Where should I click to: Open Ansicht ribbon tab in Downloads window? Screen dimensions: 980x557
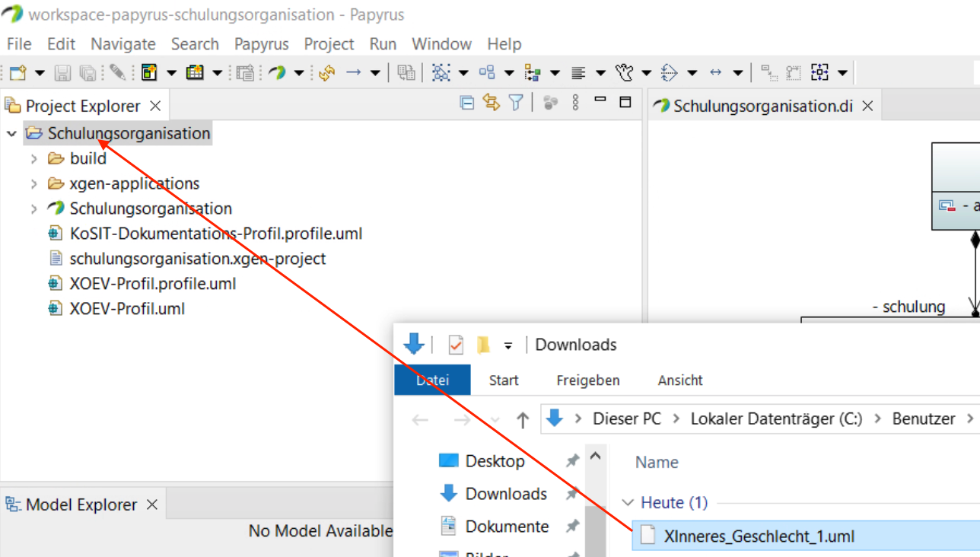click(x=680, y=380)
